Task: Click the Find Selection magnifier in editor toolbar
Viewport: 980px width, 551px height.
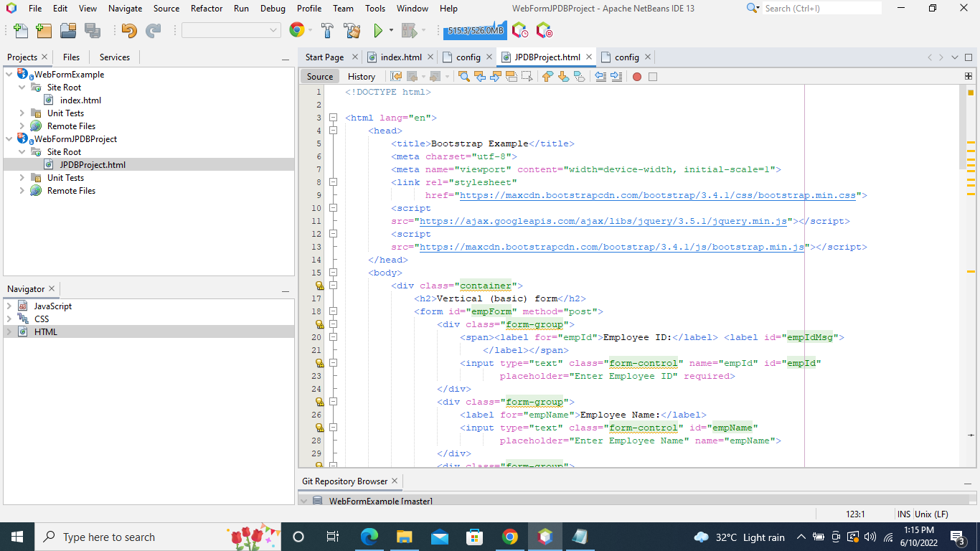Action: pos(464,76)
